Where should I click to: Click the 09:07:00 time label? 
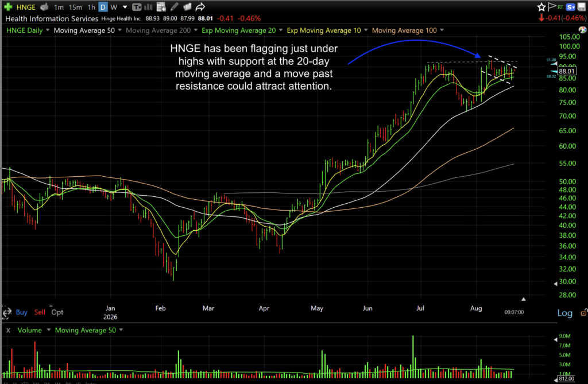514,312
